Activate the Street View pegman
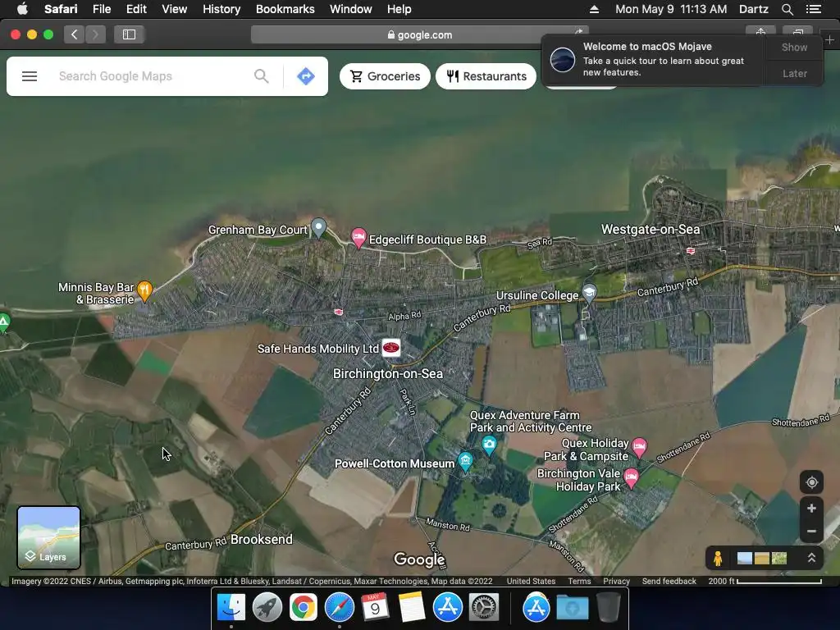The height and width of the screenshot is (630, 840). 718,559
